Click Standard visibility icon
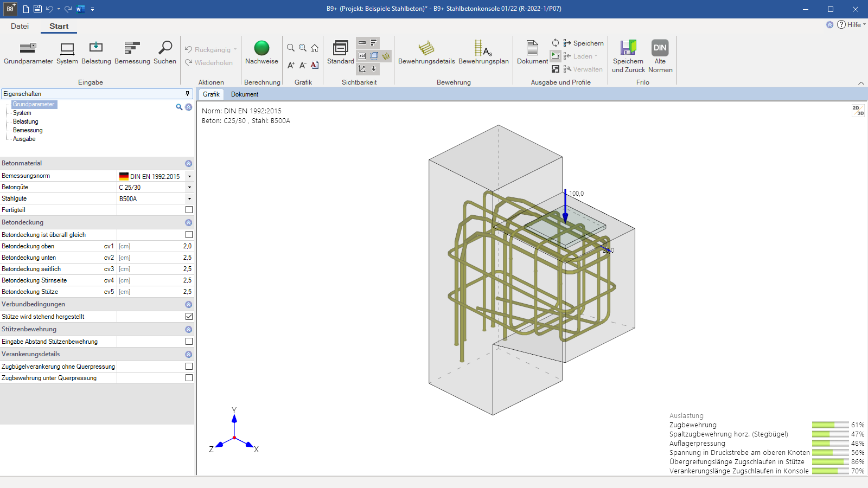 341,48
